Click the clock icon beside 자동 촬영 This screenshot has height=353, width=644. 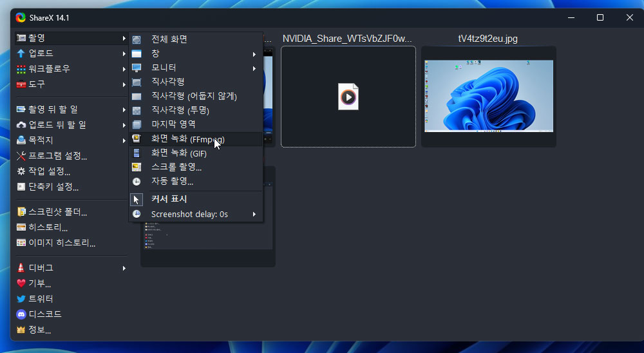click(137, 182)
